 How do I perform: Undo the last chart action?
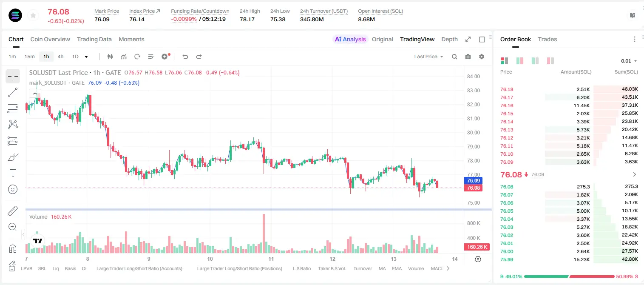pos(185,57)
